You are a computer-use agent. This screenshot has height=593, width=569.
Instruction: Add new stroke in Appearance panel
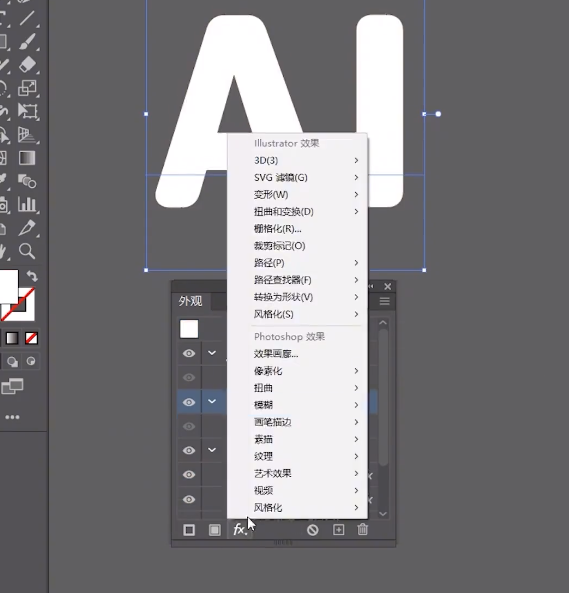point(189,530)
